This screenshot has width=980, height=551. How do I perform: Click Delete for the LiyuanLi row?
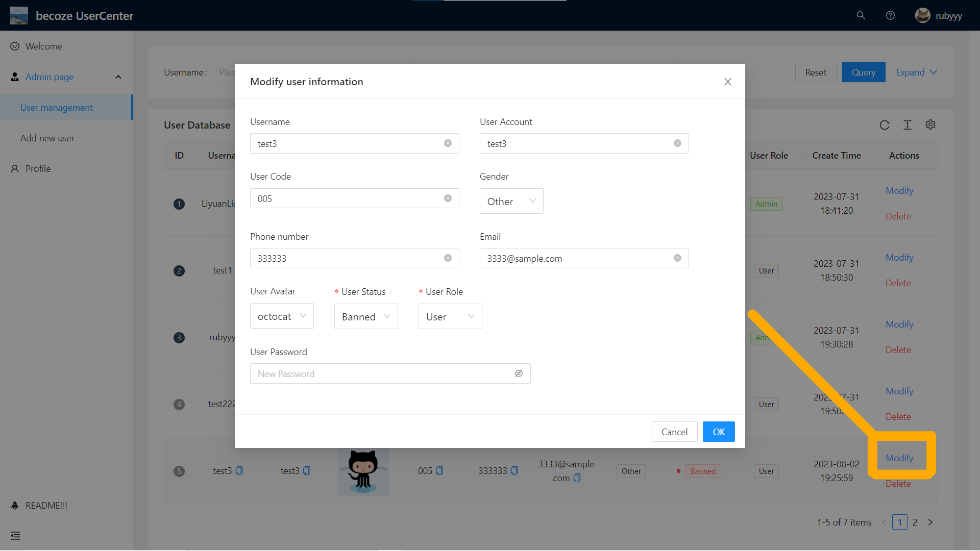click(x=898, y=216)
